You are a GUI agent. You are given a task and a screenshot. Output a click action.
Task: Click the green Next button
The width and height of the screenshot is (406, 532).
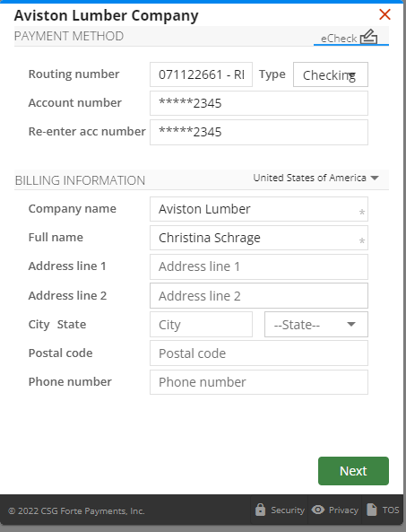[x=353, y=471]
